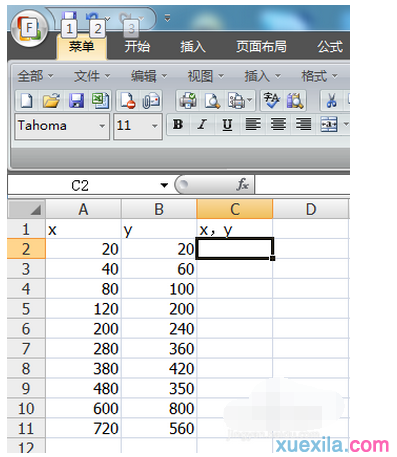This screenshot has height=457, width=397.
Task: Open the Office button menu
Action: (x=29, y=29)
